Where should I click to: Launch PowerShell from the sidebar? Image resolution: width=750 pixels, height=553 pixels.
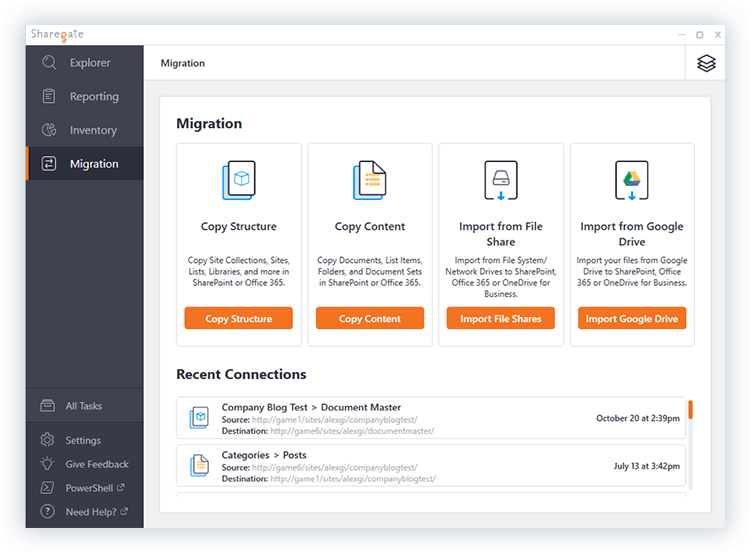(85, 488)
